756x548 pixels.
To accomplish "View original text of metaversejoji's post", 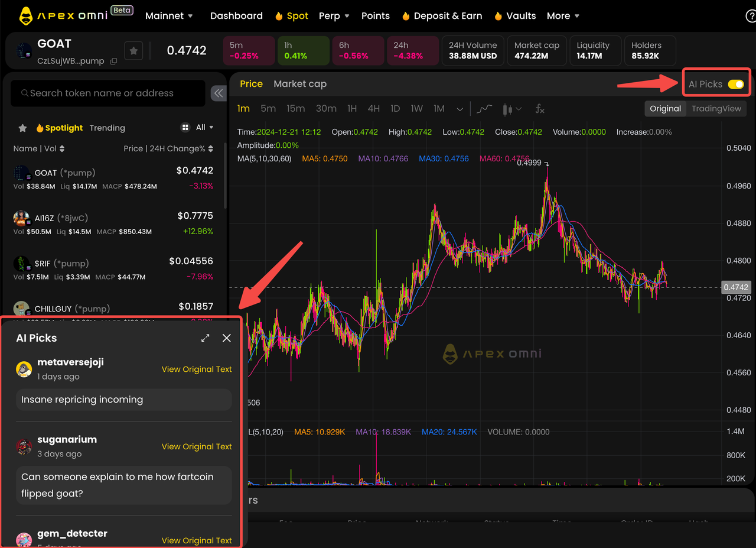I will click(197, 369).
